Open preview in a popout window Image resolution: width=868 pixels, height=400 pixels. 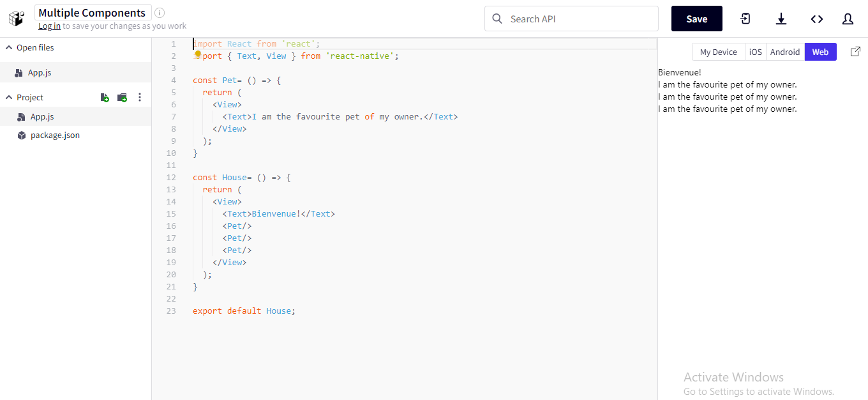[856, 52]
